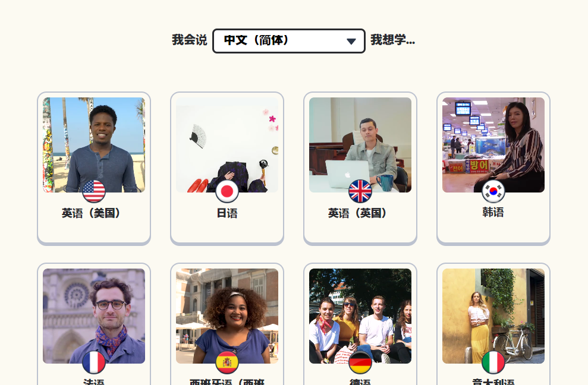
Task: Click the Italy flag icon
Action: 493,362
